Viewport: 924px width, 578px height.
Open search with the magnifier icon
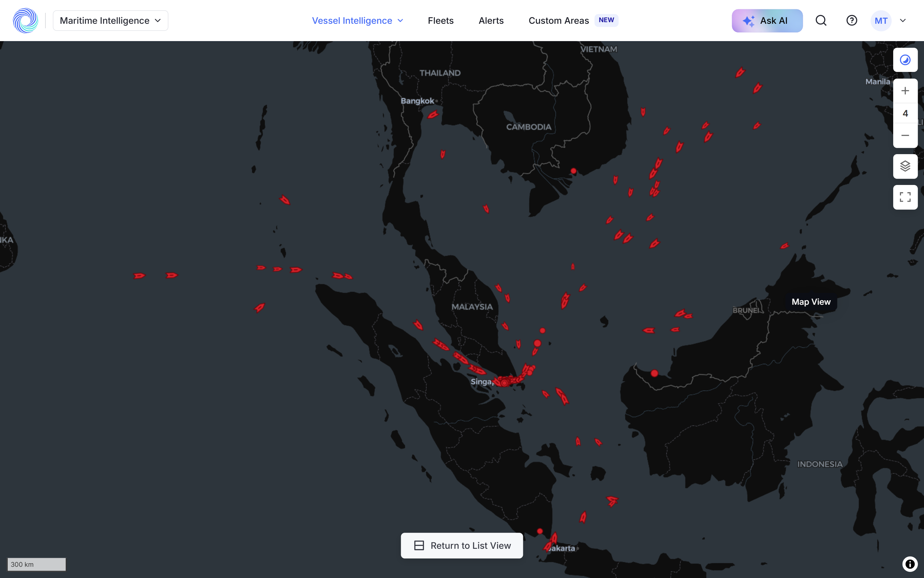click(821, 21)
